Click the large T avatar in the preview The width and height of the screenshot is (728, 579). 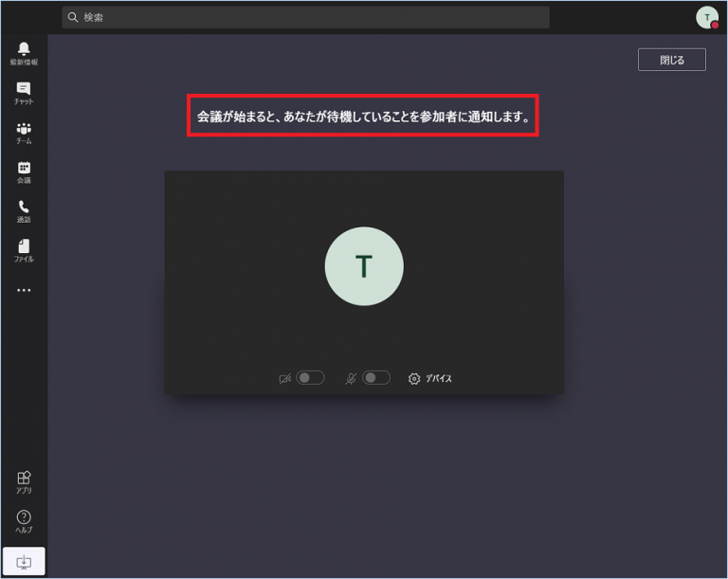click(x=364, y=266)
